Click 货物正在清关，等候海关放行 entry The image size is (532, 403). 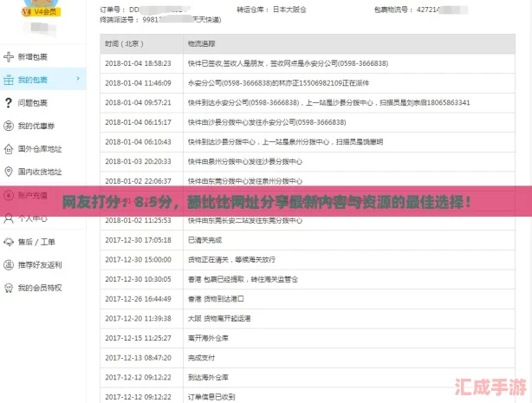tap(231, 260)
